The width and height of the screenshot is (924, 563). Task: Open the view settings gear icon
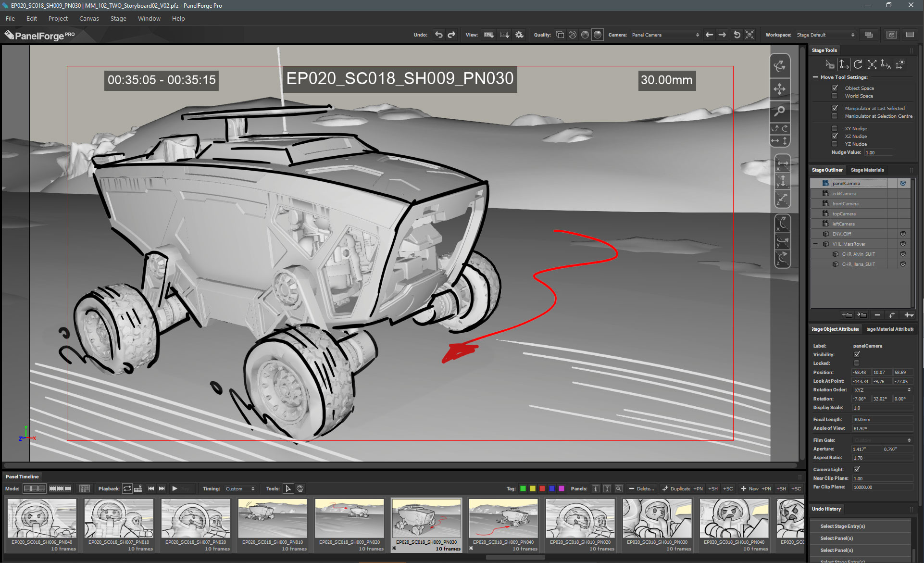[519, 35]
